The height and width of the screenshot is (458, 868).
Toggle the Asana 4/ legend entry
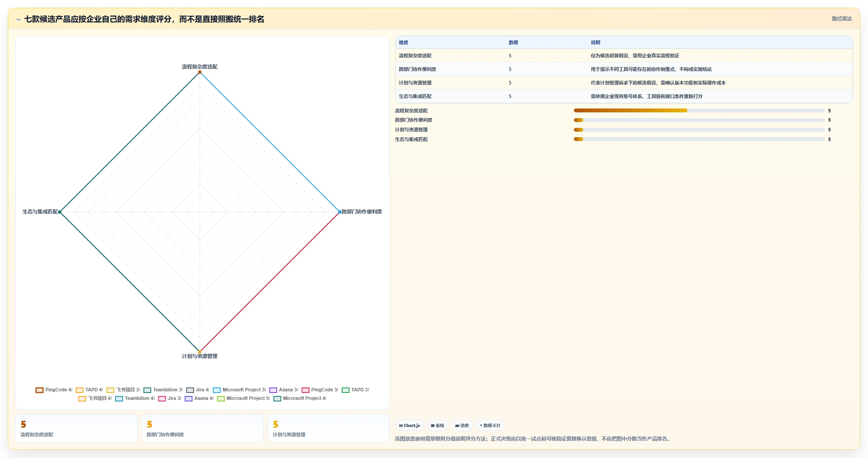point(199,398)
